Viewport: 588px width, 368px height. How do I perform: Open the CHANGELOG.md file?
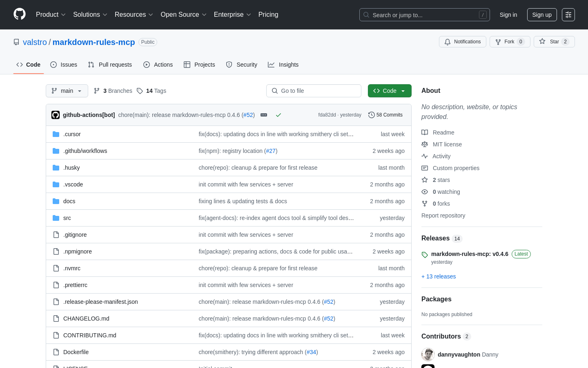pyautogui.click(x=86, y=319)
